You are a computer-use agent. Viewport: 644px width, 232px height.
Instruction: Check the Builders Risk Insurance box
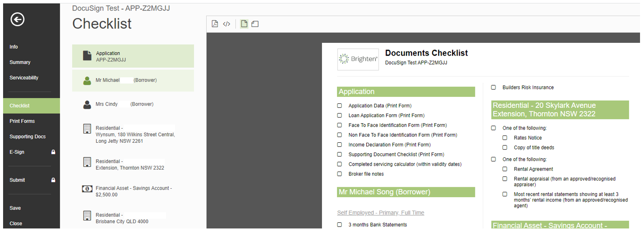(493, 87)
